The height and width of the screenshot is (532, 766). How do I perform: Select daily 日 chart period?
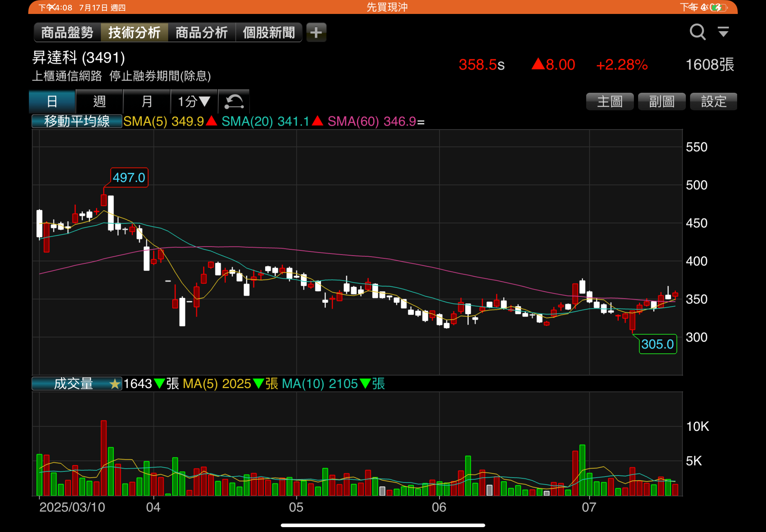[x=52, y=101]
